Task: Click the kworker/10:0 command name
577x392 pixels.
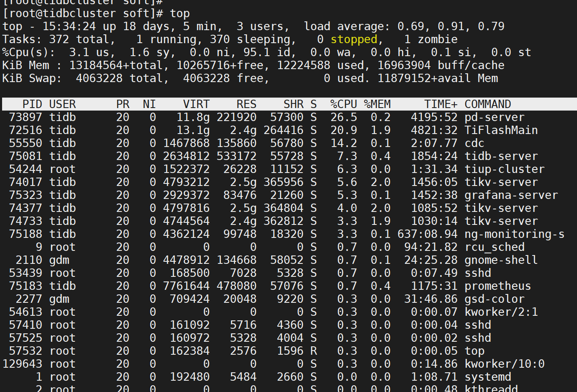Action: tap(505, 364)
